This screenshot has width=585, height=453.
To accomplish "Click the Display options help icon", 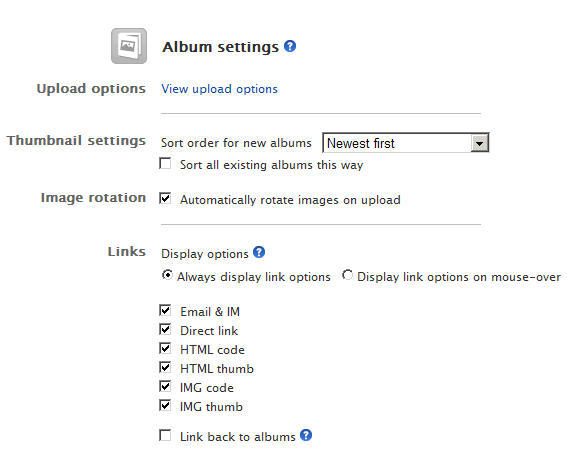I will 259,252.
